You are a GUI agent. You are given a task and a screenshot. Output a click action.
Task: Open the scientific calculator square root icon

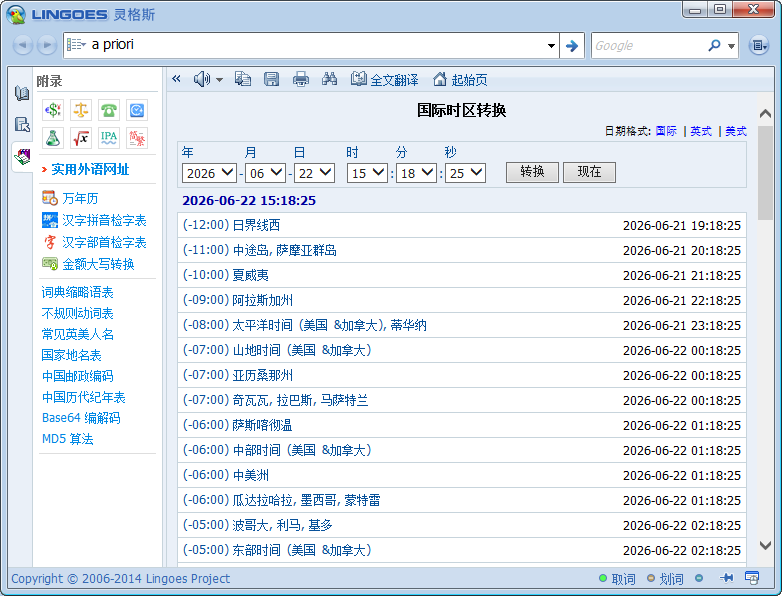point(81,138)
